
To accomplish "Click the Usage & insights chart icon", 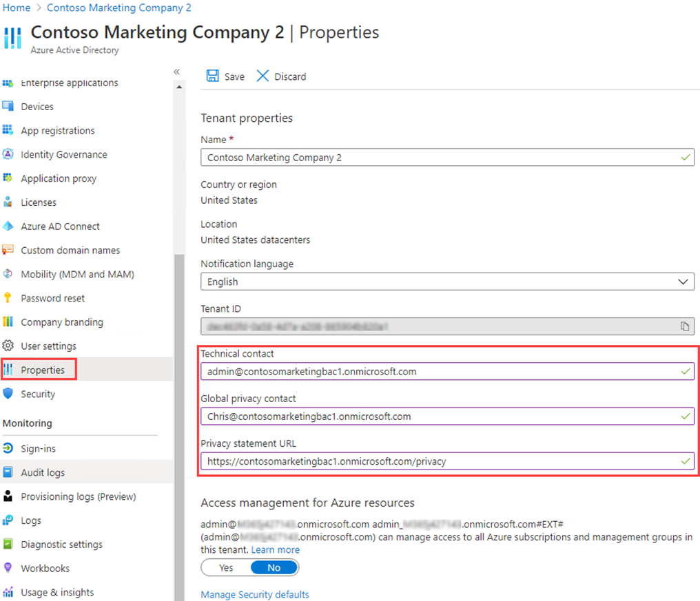I will 8,592.
